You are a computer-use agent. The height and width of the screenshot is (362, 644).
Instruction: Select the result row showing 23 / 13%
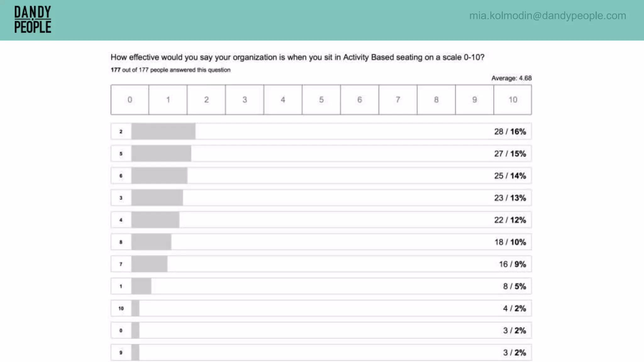click(x=321, y=198)
